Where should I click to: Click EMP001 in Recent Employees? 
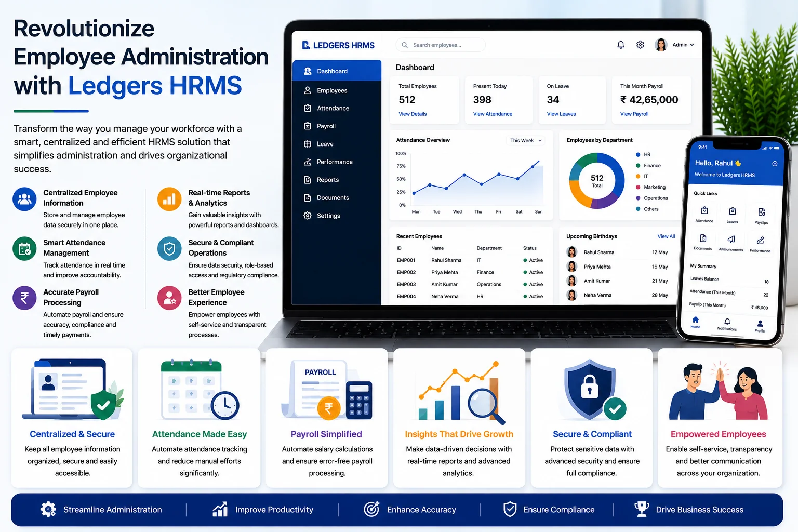point(406,260)
